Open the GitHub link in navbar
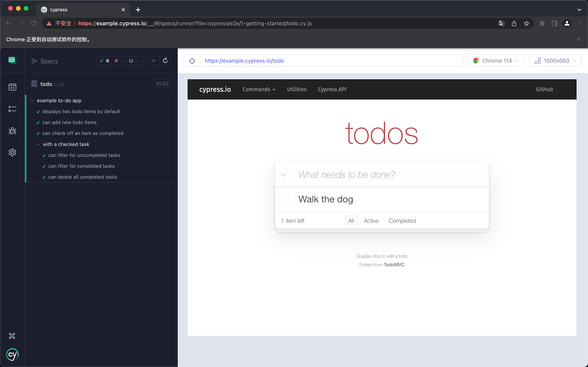The height and width of the screenshot is (367, 588). [544, 89]
